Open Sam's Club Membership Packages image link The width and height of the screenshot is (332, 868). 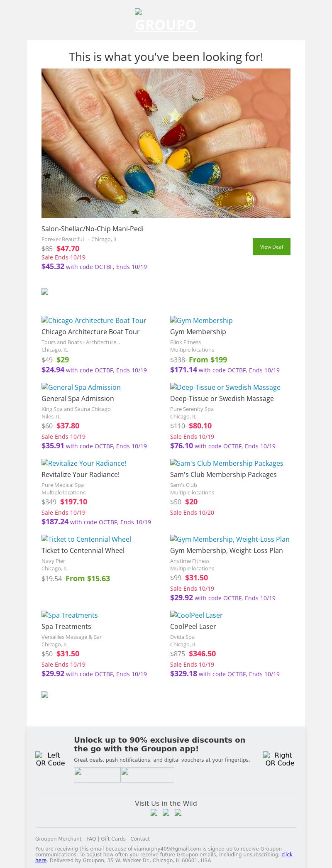tap(227, 463)
